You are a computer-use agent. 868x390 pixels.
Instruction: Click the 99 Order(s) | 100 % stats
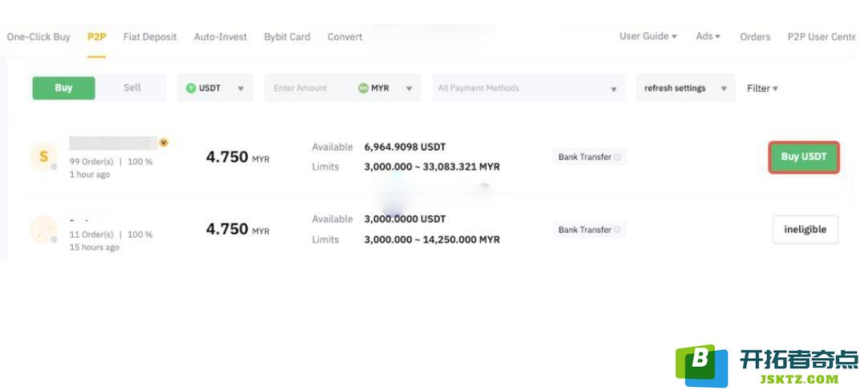pos(111,162)
